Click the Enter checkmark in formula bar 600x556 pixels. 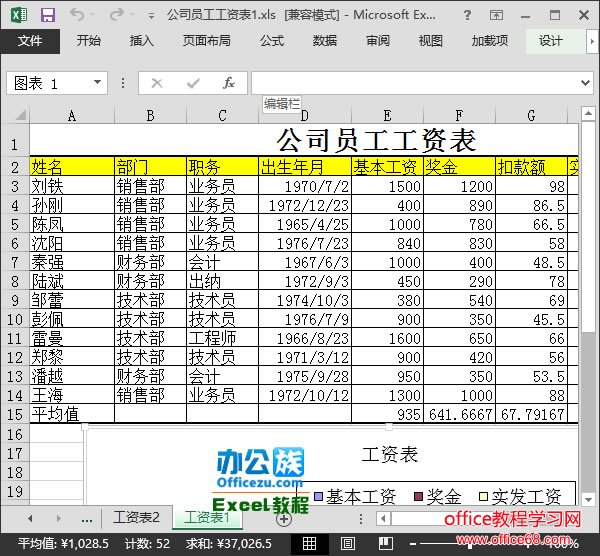(x=193, y=83)
